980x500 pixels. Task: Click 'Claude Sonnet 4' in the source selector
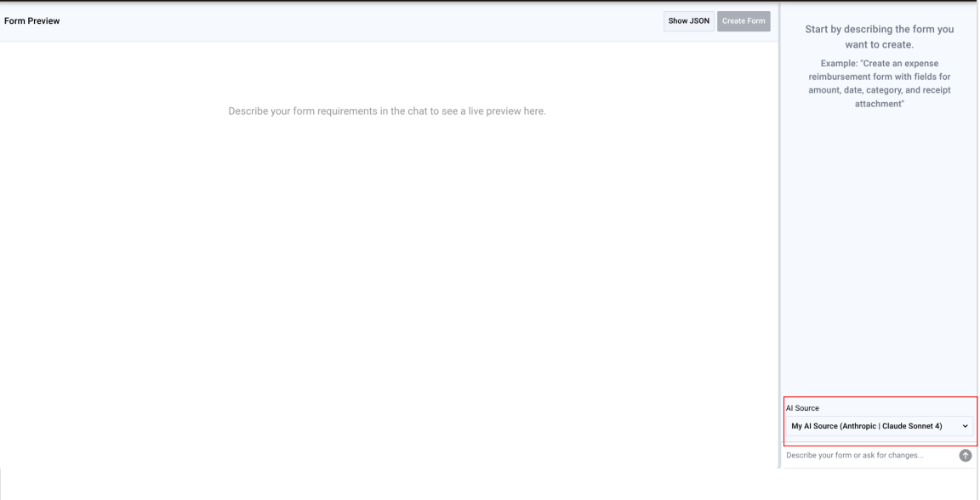click(910, 426)
